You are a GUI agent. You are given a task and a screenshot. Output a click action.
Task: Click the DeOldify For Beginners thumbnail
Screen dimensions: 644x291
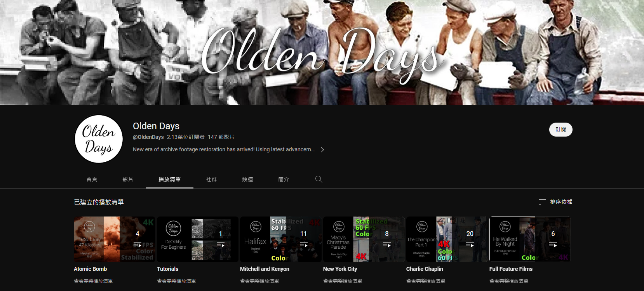[x=197, y=239]
